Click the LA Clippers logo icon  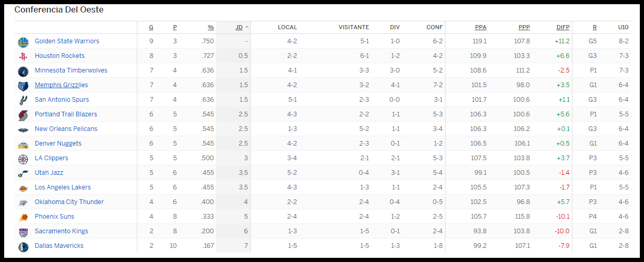pos(23,159)
